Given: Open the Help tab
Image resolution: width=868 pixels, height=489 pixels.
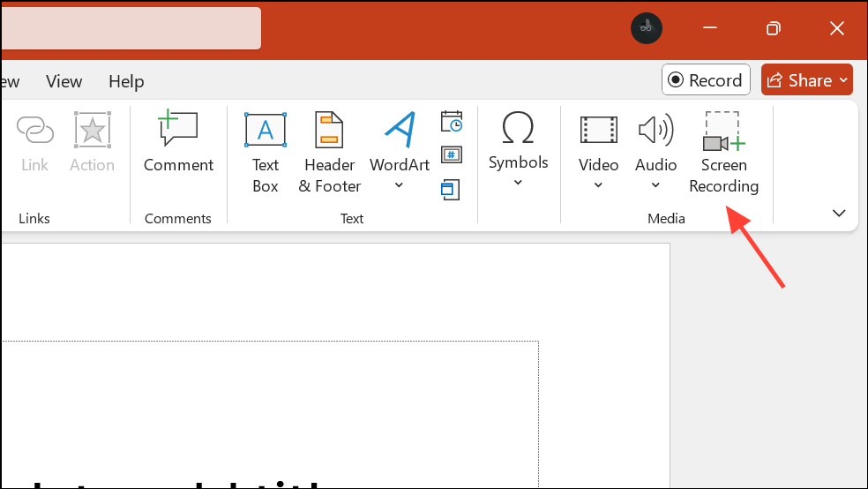Looking at the screenshot, I should (126, 81).
